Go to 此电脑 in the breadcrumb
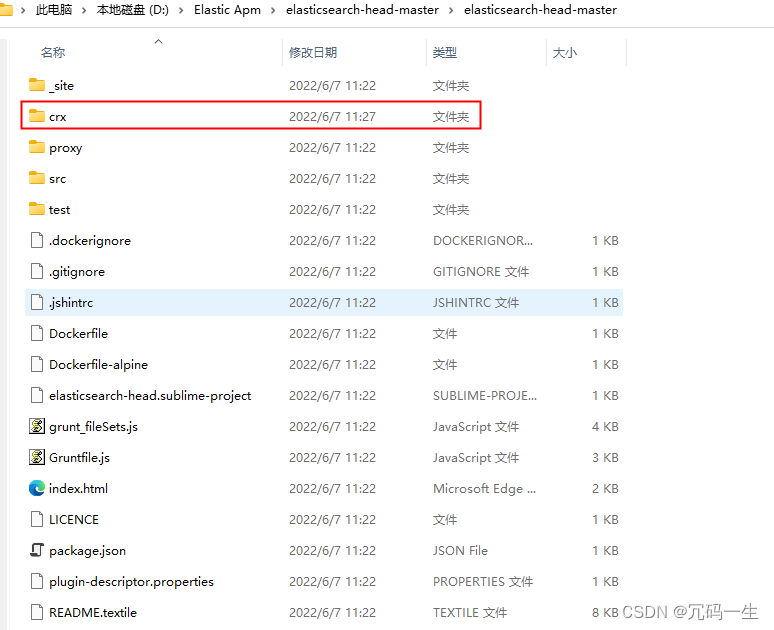This screenshot has width=774, height=630. (54, 10)
